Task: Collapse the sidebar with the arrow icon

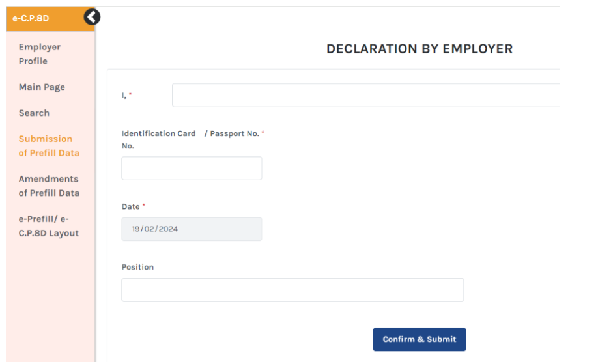Action: click(x=93, y=18)
